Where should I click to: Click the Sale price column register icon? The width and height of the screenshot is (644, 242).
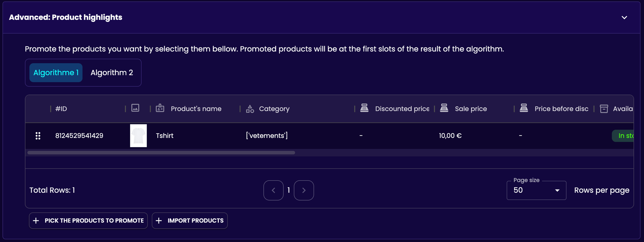[444, 108]
